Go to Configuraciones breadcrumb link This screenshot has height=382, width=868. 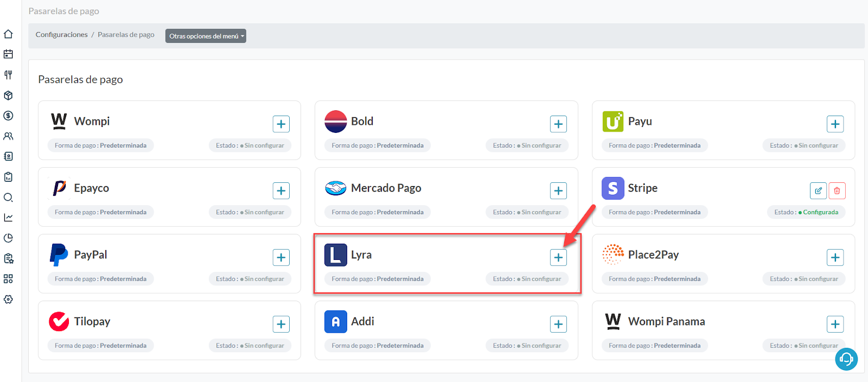coord(61,35)
